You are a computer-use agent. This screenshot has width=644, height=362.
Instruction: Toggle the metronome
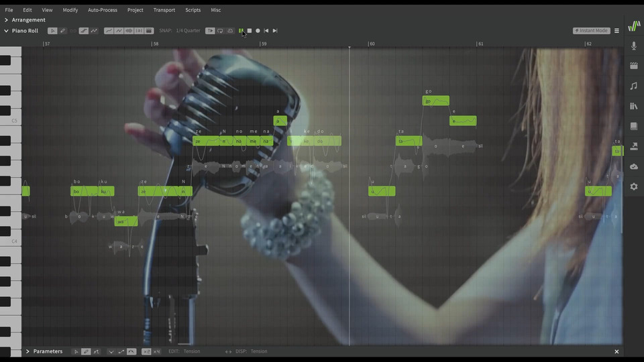click(x=230, y=31)
